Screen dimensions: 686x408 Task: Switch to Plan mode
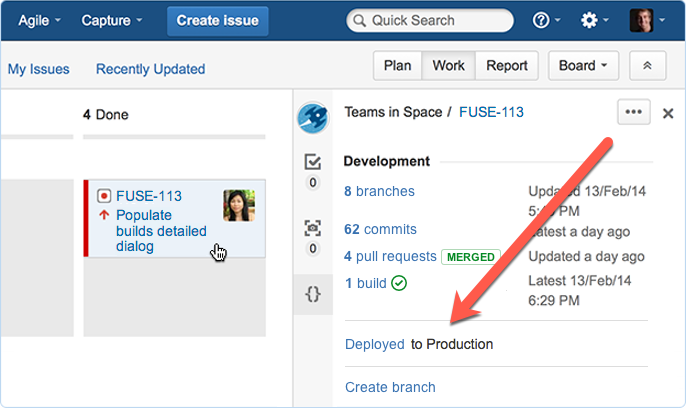pos(397,66)
